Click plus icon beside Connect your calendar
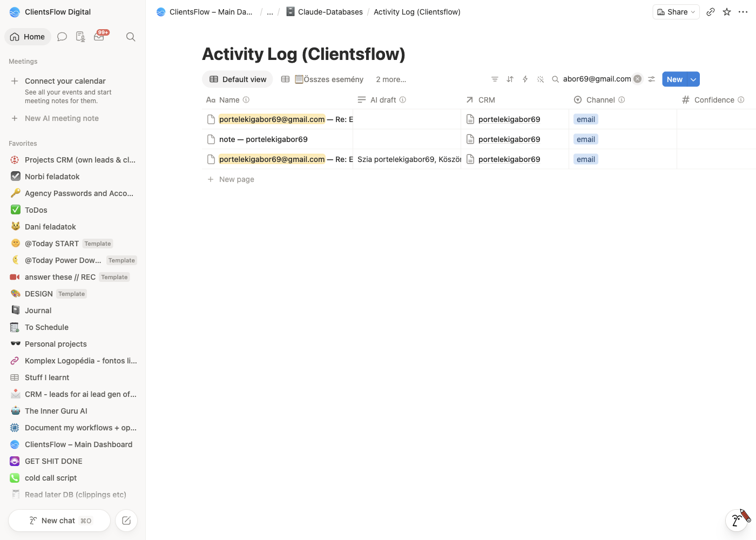Image resolution: width=756 pixels, height=540 pixels. tap(15, 81)
